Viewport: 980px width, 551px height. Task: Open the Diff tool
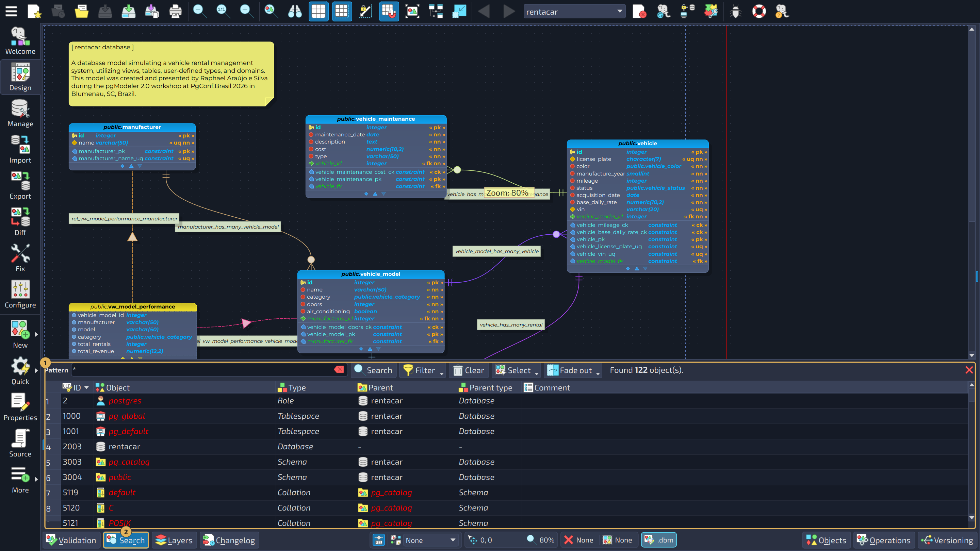[x=20, y=222]
